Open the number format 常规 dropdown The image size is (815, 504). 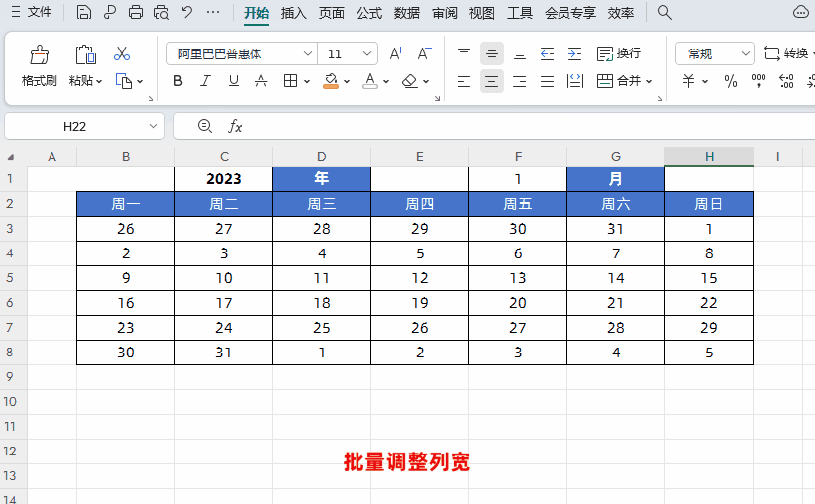pyautogui.click(x=745, y=53)
